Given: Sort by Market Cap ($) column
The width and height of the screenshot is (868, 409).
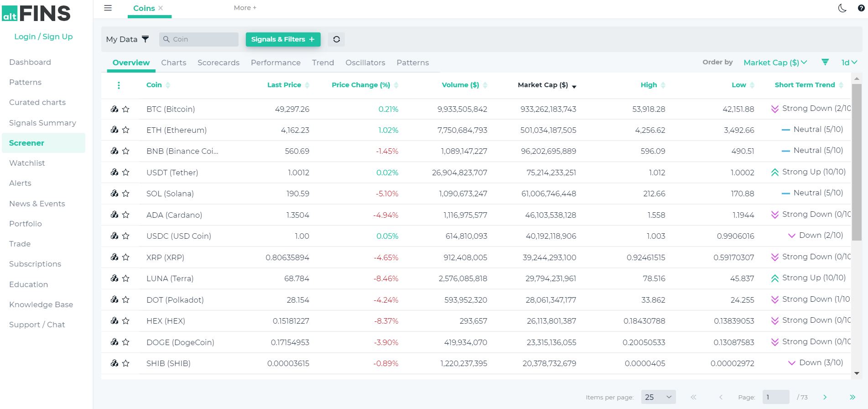Looking at the screenshot, I should 547,85.
